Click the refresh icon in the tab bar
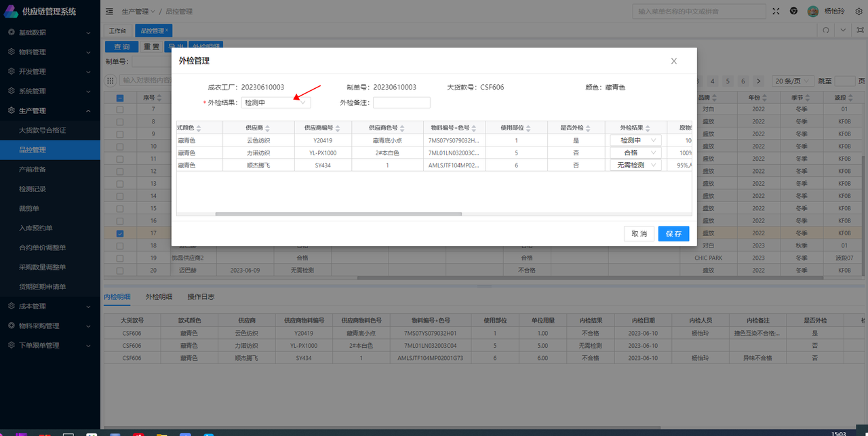 coord(826,31)
